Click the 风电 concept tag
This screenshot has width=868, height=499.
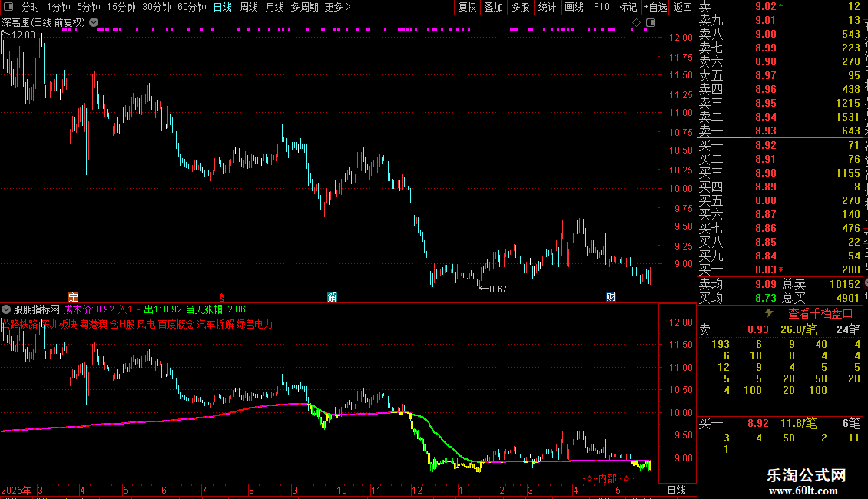146,324
